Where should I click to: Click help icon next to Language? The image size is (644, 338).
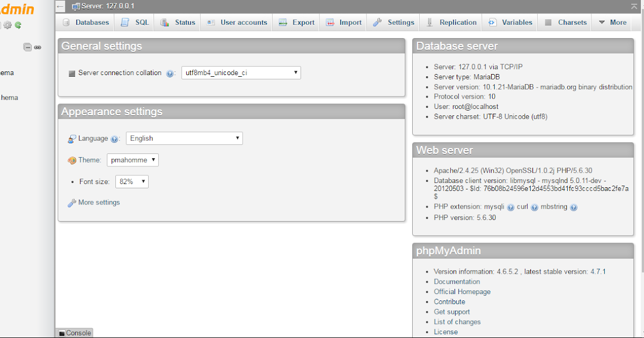114,139
